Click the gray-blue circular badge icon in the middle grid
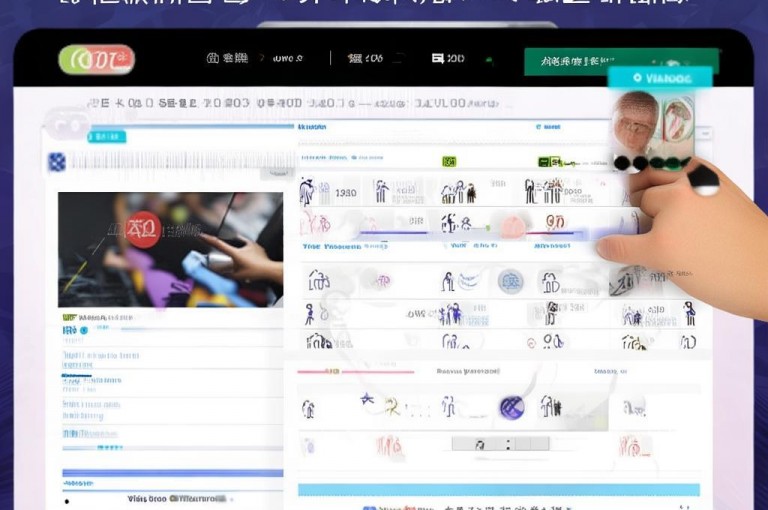The height and width of the screenshot is (510, 768). click(510, 282)
